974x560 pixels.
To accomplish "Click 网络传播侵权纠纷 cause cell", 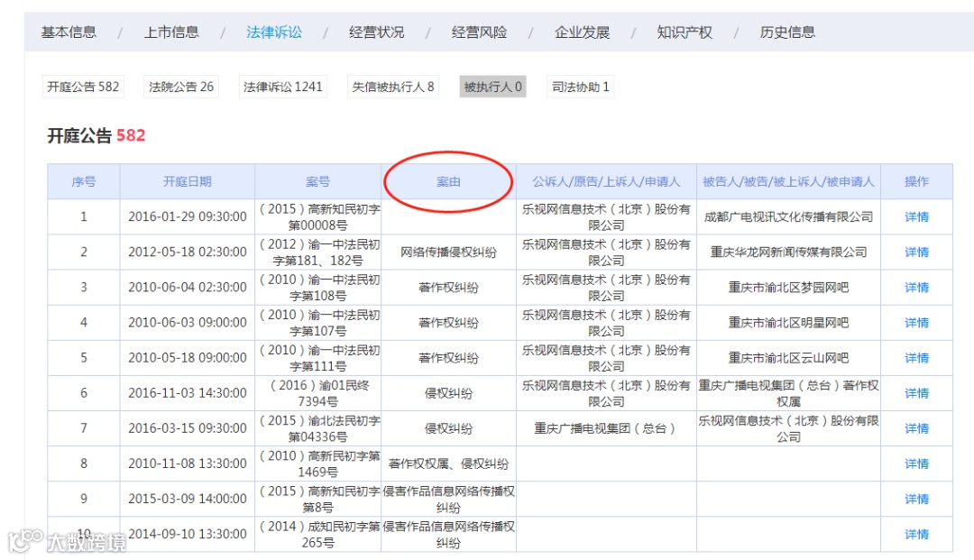I will tap(448, 252).
